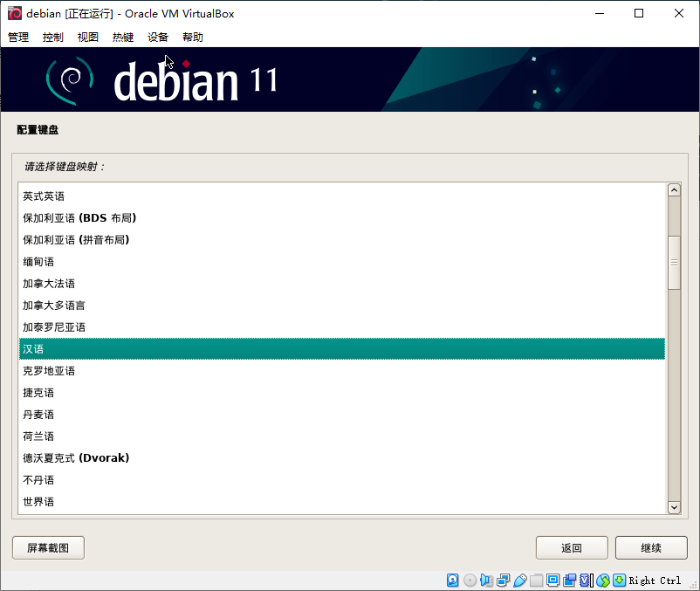Click the Debian swirl logo
This screenshot has height=591, width=700.
point(70,80)
